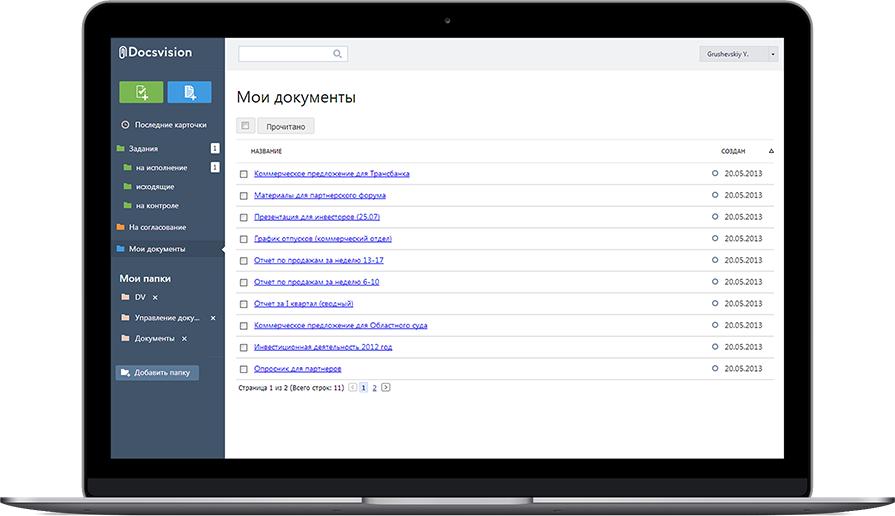Image resolution: width=895 pixels, height=516 pixels.
Task: Check Инвестиционная деятельность 2012 row
Action: pyautogui.click(x=244, y=348)
